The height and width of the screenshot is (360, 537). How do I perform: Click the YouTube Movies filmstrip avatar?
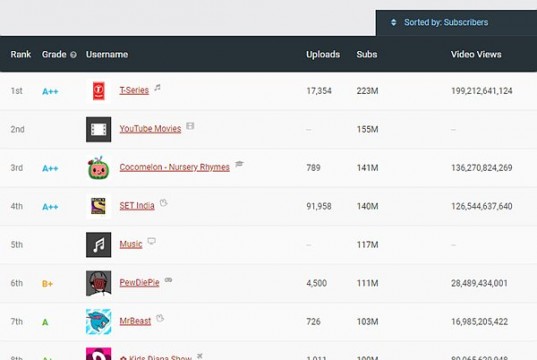coord(98,129)
